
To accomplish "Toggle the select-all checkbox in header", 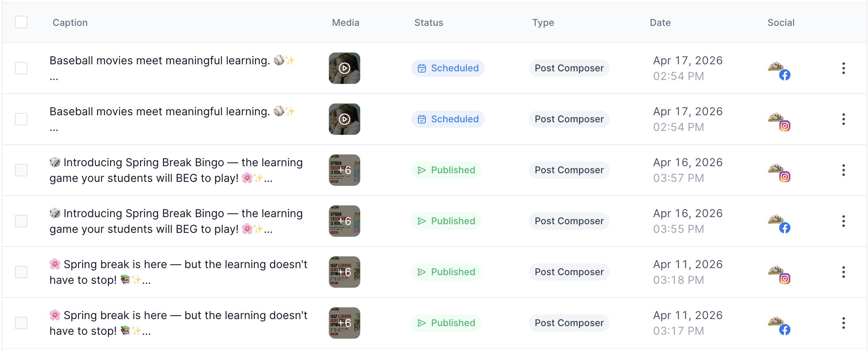I will click(x=21, y=22).
